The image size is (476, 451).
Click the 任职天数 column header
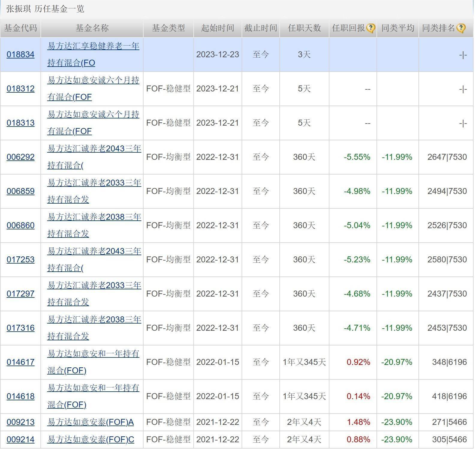[304, 28]
